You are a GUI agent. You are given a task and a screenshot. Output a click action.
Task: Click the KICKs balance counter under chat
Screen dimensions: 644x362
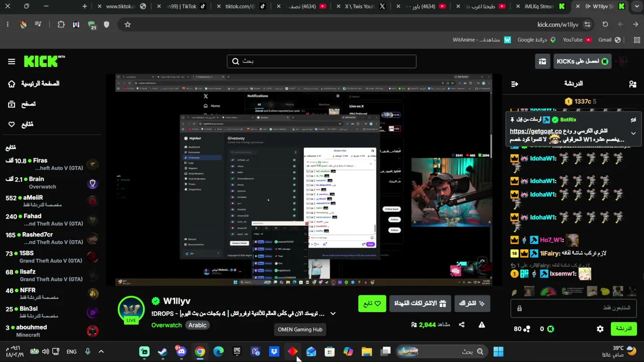click(547, 329)
